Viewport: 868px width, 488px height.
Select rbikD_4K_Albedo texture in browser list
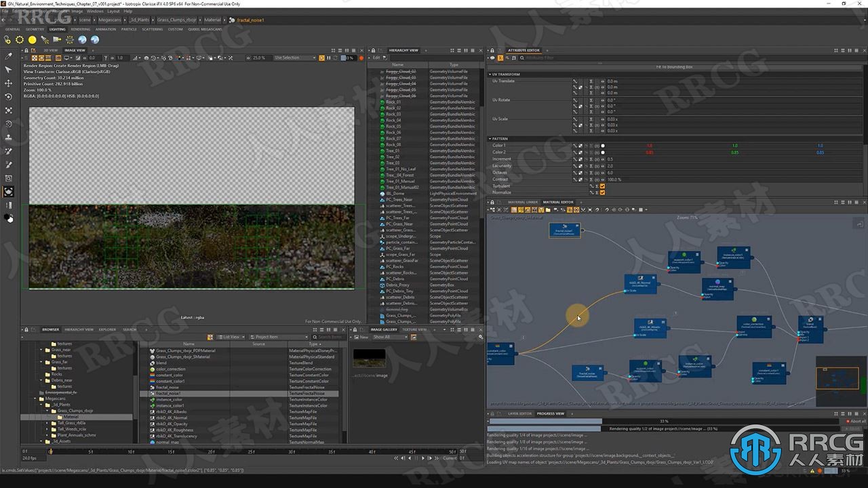click(172, 411)
